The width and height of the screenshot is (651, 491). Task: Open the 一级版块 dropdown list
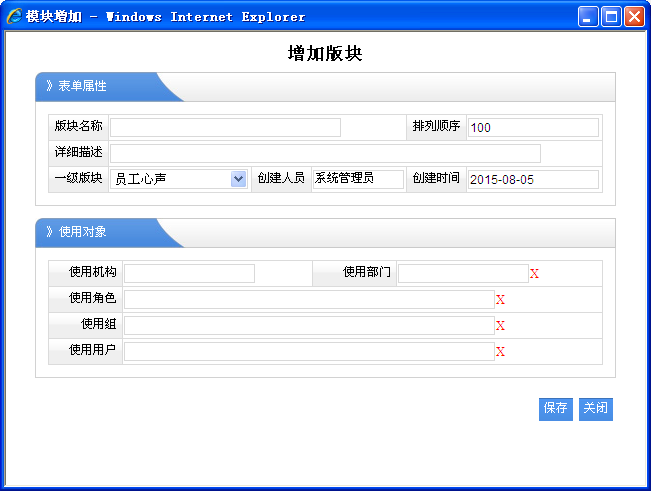[x=238, y=179]
